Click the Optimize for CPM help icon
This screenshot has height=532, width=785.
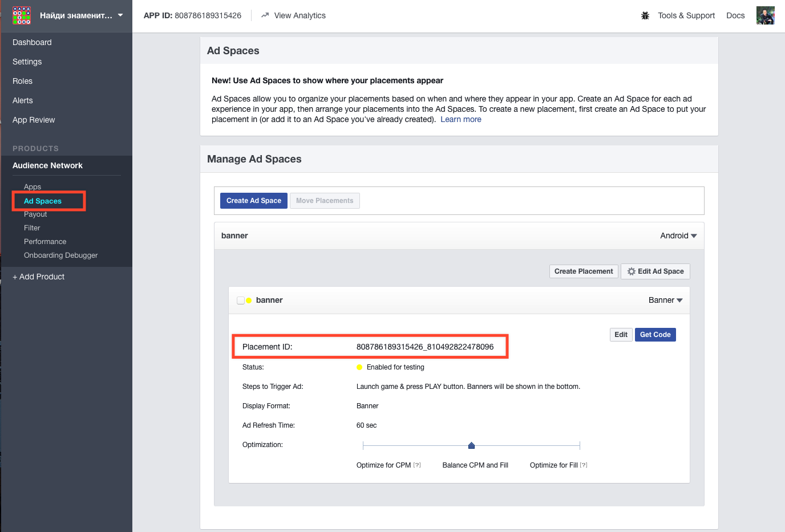coord(417,465)
